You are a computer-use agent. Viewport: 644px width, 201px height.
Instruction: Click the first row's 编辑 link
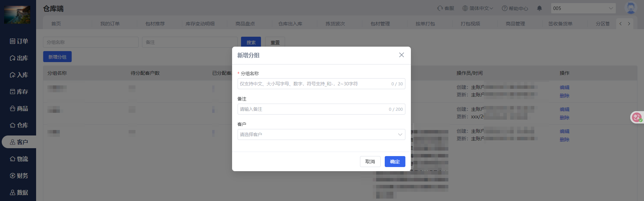(x=564, y=87)
